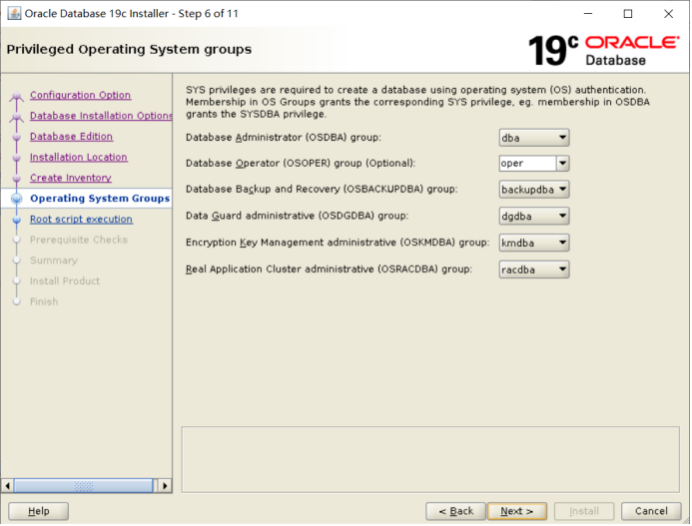Open the Database Edition step
The width and height of the screenshot is (692, 526).
[x=71, y=136]
